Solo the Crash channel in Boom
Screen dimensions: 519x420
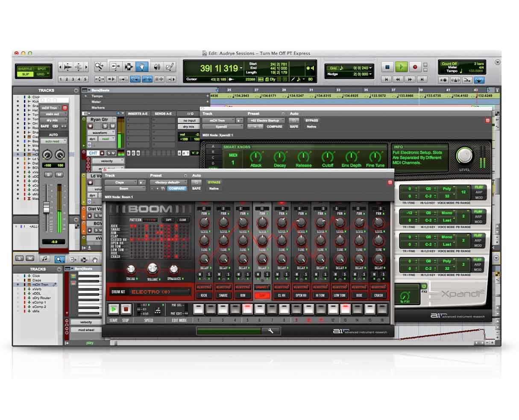(x=384, y=274)
